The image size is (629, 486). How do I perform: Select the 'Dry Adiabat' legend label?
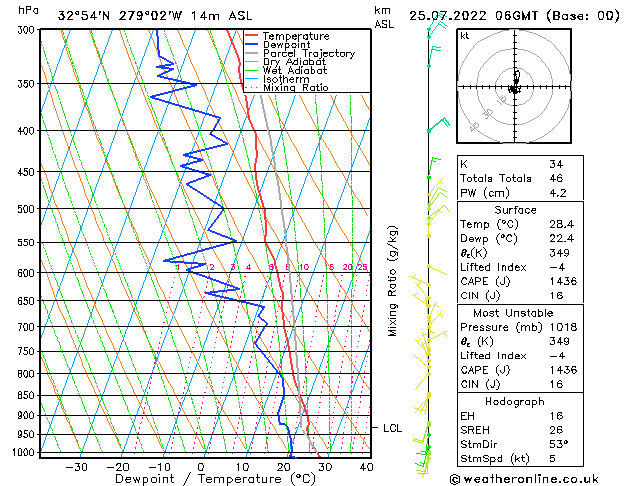294,62
